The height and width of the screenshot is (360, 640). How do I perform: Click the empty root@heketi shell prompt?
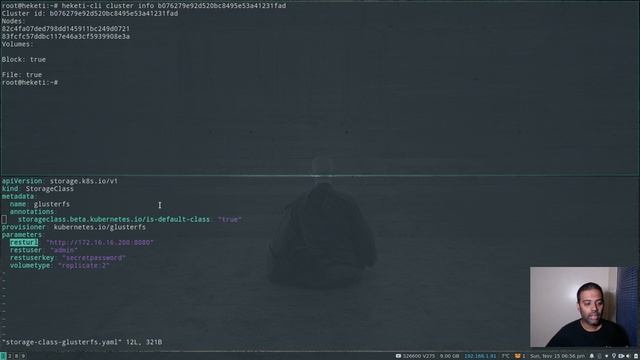coord(30,82)
